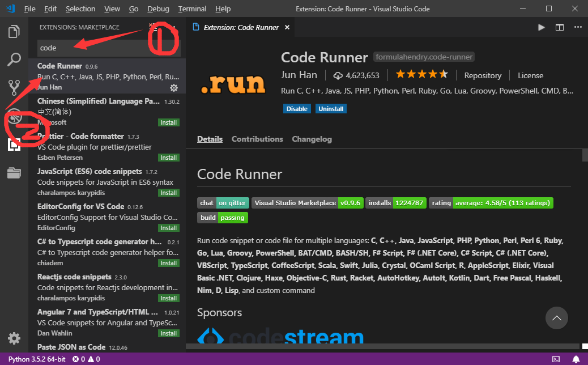
Task: Click the folder icon in activity bar
Action: pos(14,173)
